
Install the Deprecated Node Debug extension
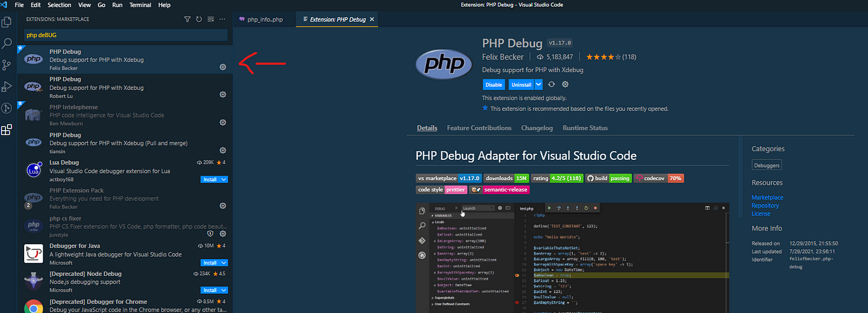pyautogui.click(x=210, y=290)
